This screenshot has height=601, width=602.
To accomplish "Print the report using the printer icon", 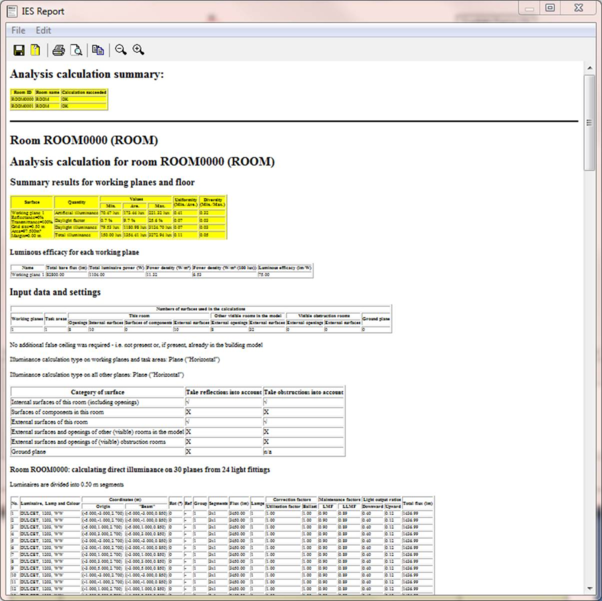I will pyautogui.click(x=58, y=50).
